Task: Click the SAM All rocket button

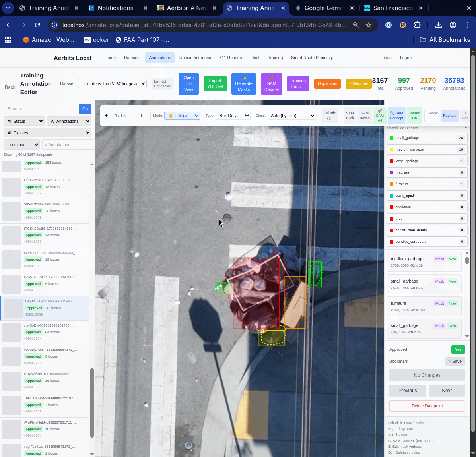Action: click(380, 116)
